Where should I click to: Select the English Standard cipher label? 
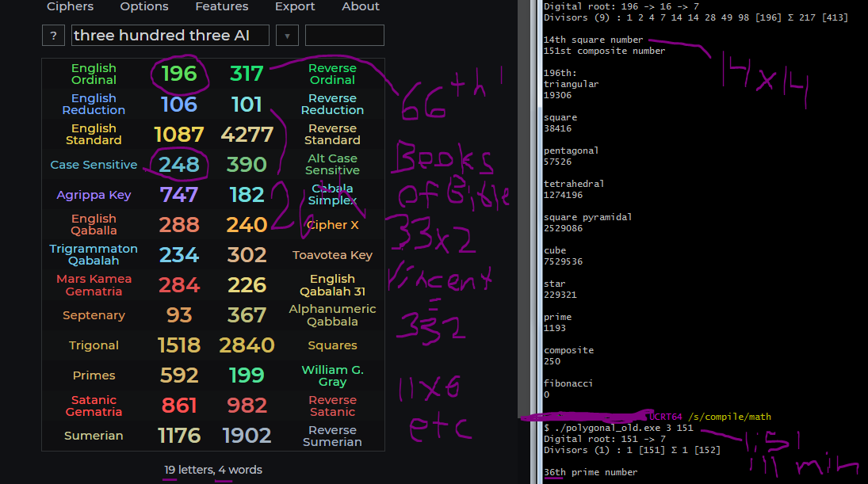[x=94, y=135]
